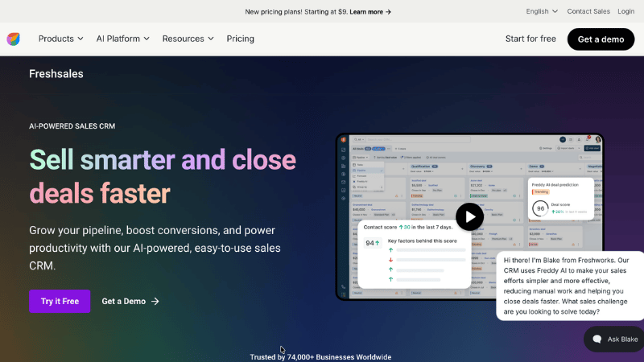The image size is (644, 362).
Task: Open the Login link
Action: point(626,11)
